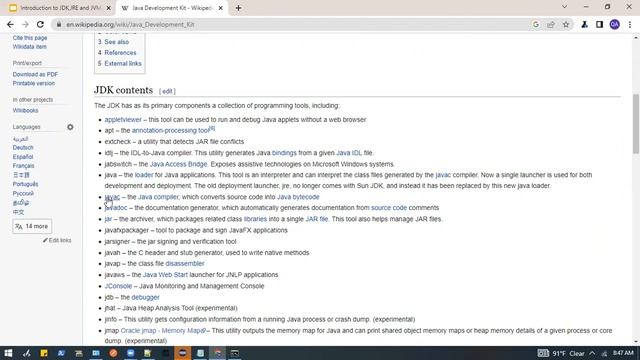
Task: Open the Wikibooks project link
Action: point(25,111)
